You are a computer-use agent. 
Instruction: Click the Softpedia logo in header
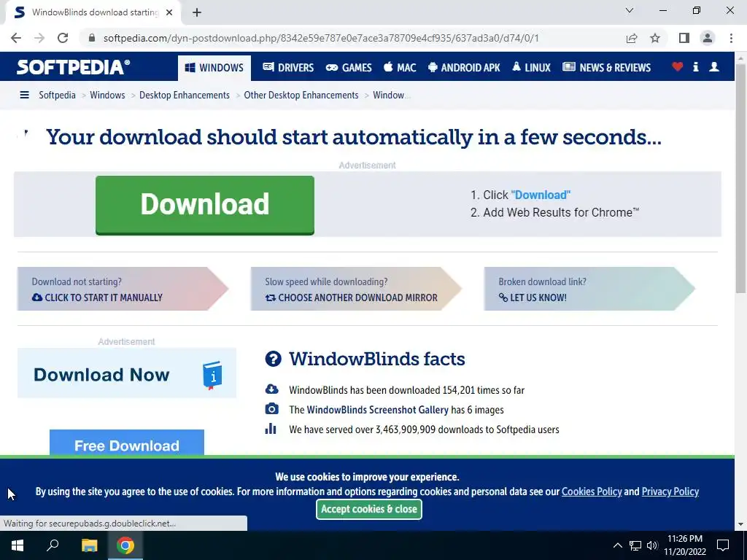tap(73, 67)
